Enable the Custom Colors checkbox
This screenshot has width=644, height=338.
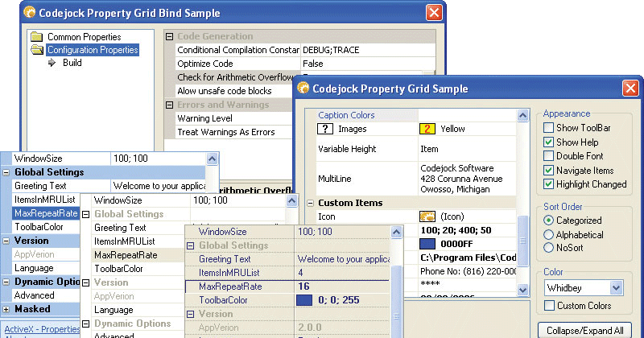click(x=549, y=306)
